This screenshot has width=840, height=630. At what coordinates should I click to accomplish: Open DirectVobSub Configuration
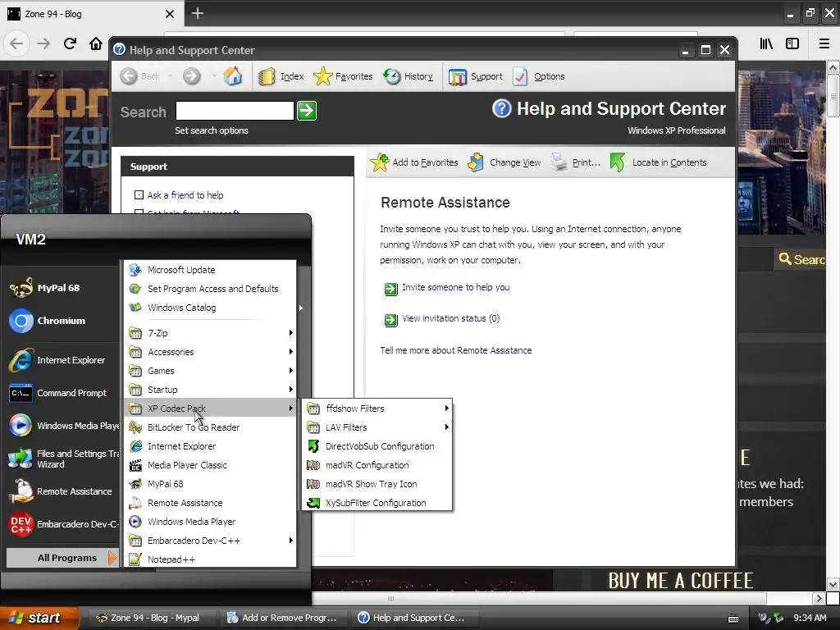tap(377, 446)
